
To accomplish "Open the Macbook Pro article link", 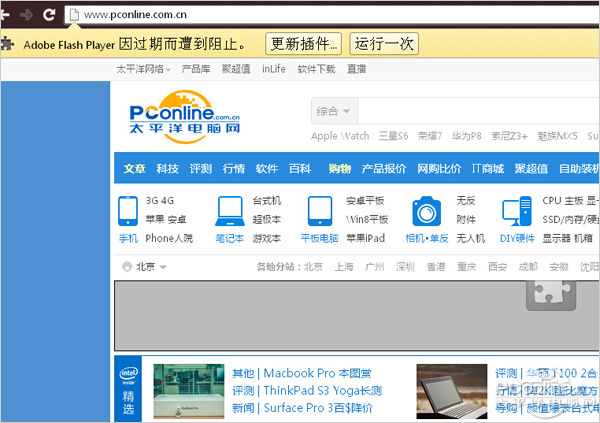I will click(302, 373).
